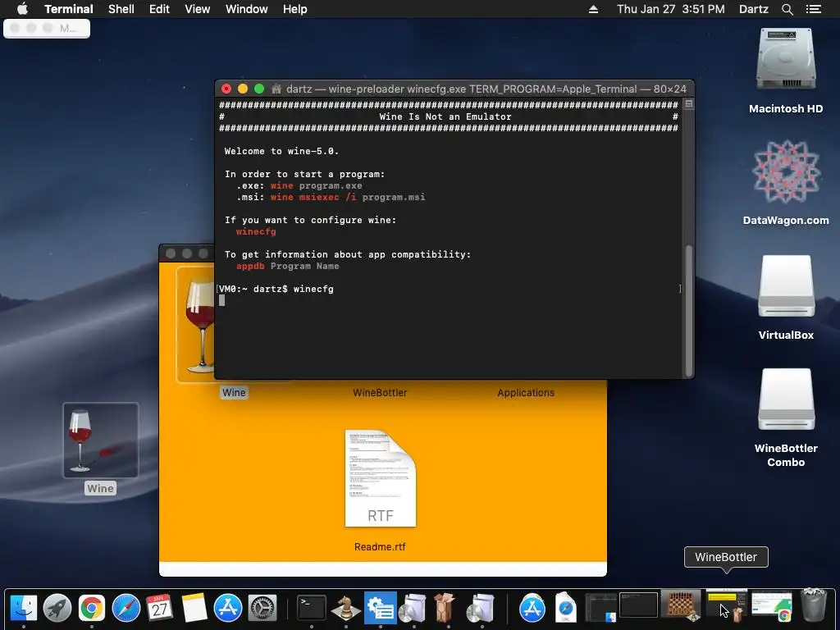Open the brown wooden crate Dock icon
Viewport: 840px width, 630px height.
point(445,608)
